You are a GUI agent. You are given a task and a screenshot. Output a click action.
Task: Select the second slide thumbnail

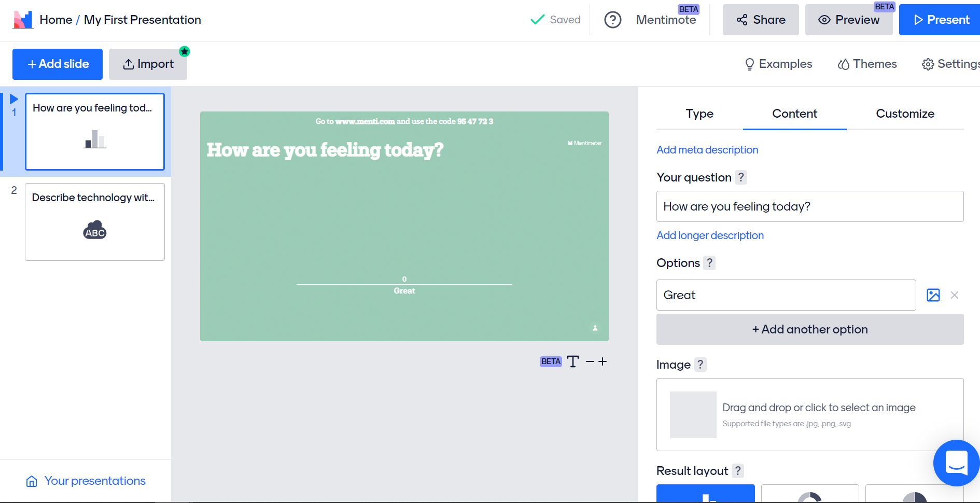pyautogui.click(x=95, y=222)
